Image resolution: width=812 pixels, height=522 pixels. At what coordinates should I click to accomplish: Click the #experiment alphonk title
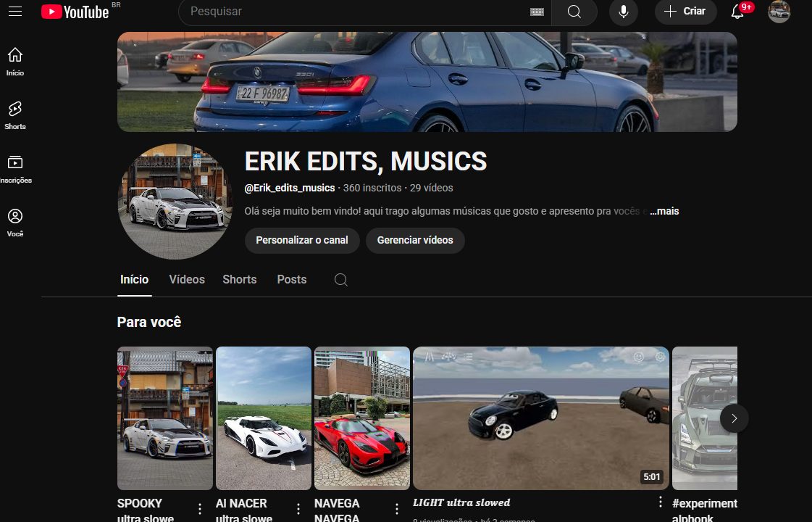click(x=704, y=510)
